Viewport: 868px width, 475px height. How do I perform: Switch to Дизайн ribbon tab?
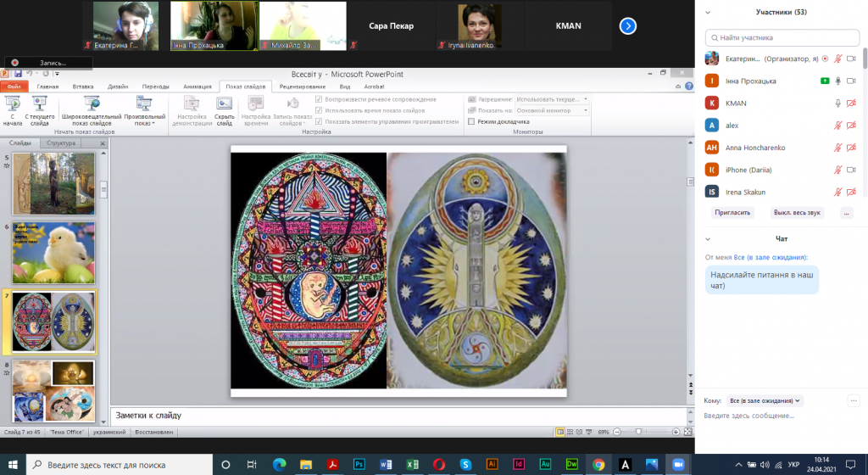click(x=117, y=87)
